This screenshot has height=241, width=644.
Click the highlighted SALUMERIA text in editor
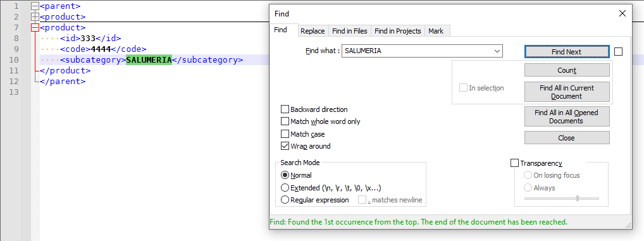149,60
